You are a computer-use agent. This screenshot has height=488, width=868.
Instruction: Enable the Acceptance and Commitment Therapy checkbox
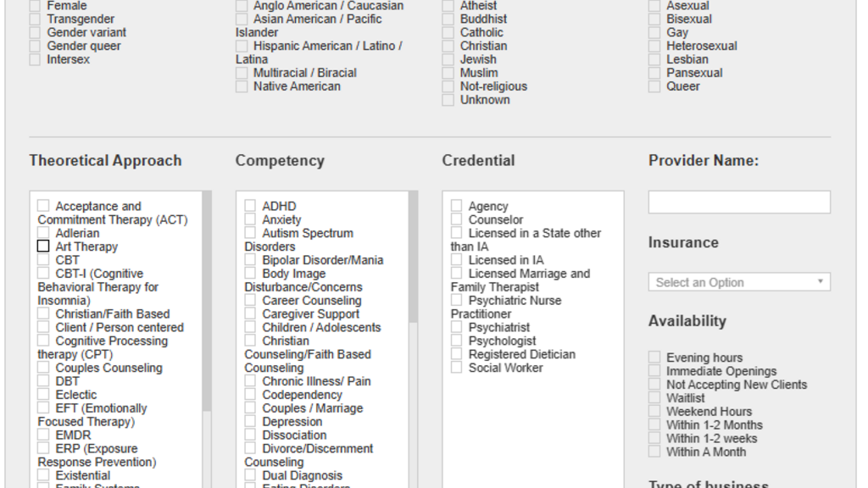click(43, 205)
